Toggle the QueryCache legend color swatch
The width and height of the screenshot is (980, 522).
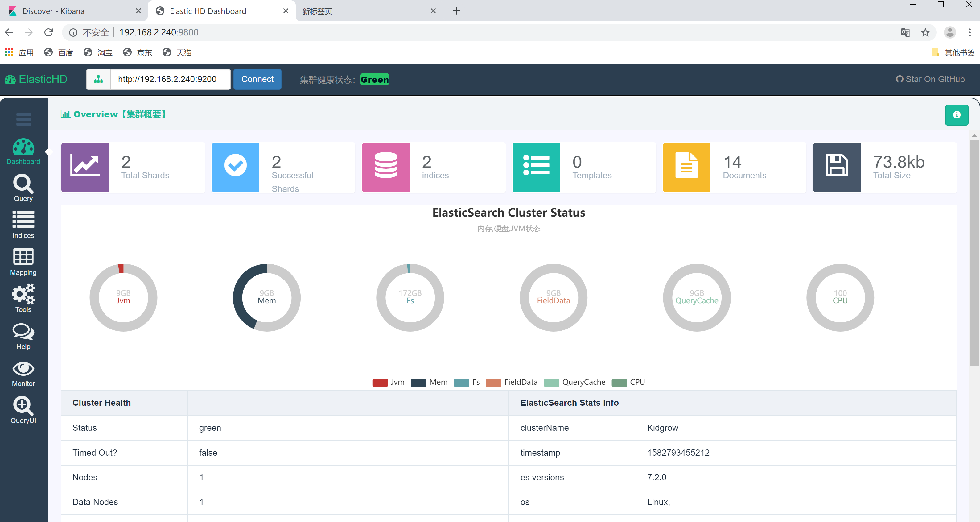552,383
